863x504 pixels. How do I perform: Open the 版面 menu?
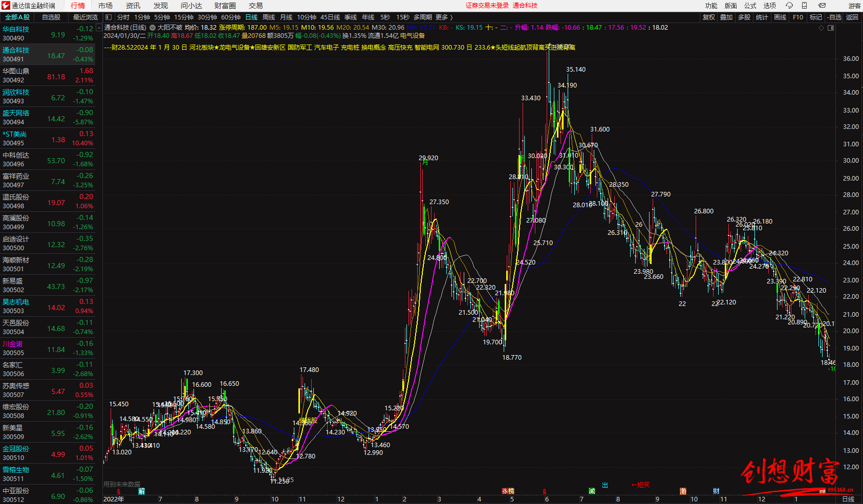click(x=730, y=6)
